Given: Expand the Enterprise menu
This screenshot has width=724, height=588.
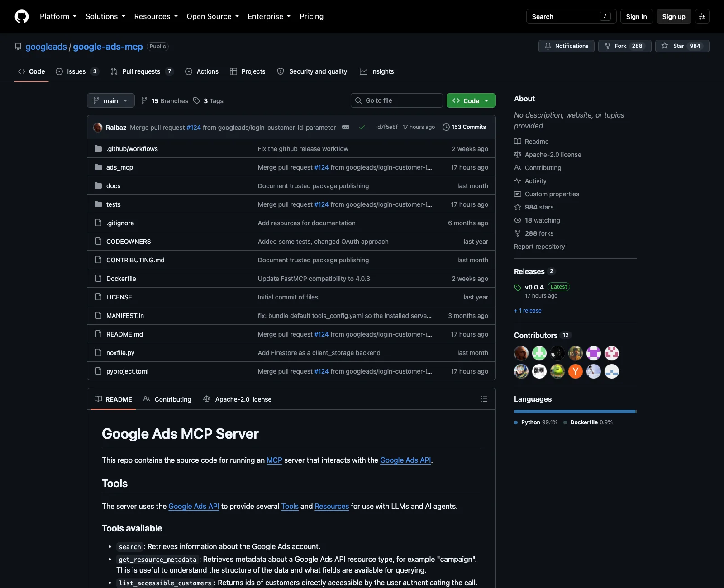Looking at the screenshot, I should (269, 16).
